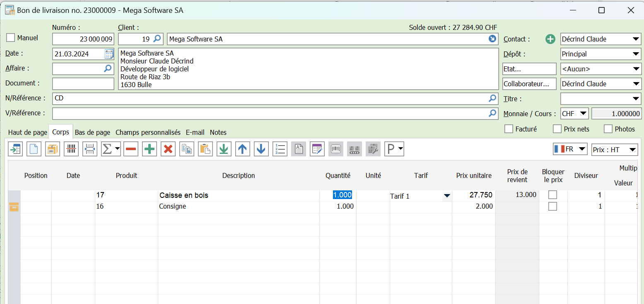Open the calendar picker beside Date
Image resolution: width=644 pixels, height=304 pixels.
point(109,54)
